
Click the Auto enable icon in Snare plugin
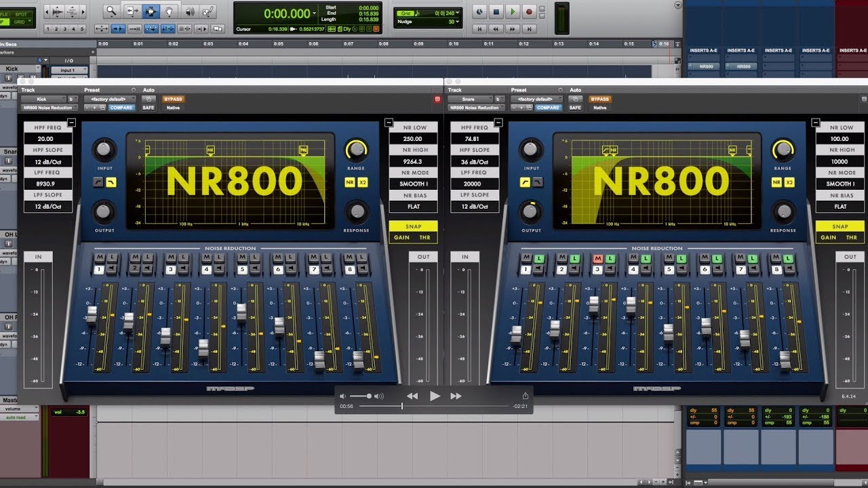[575, 99]
